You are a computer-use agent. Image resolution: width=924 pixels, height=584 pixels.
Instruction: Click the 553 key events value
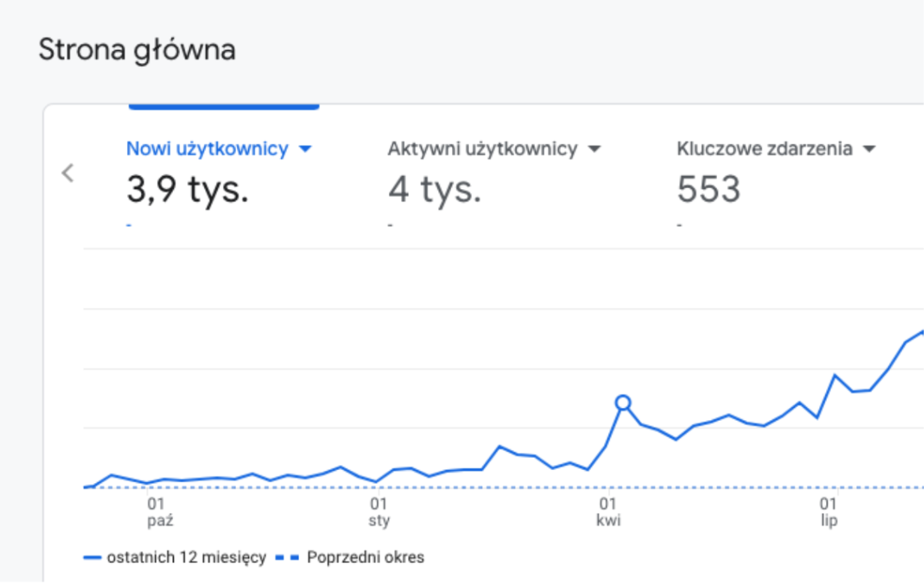click(x=708, y=189)
